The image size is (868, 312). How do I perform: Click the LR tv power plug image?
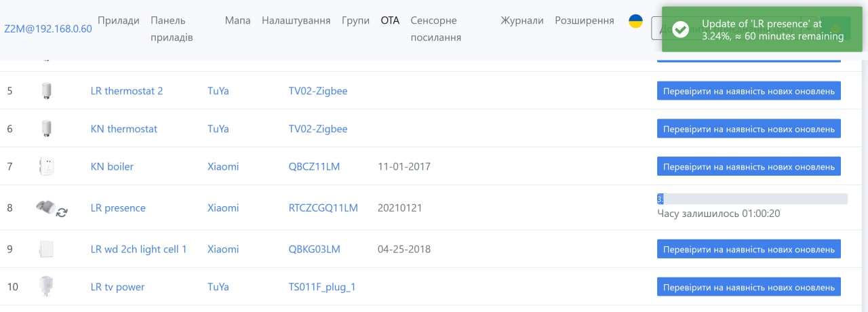46,286
